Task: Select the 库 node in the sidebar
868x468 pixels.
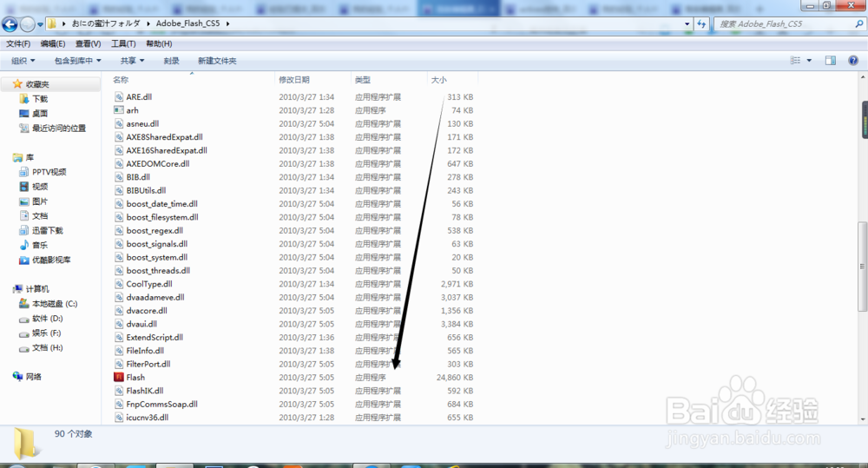Action: point(30,157)
